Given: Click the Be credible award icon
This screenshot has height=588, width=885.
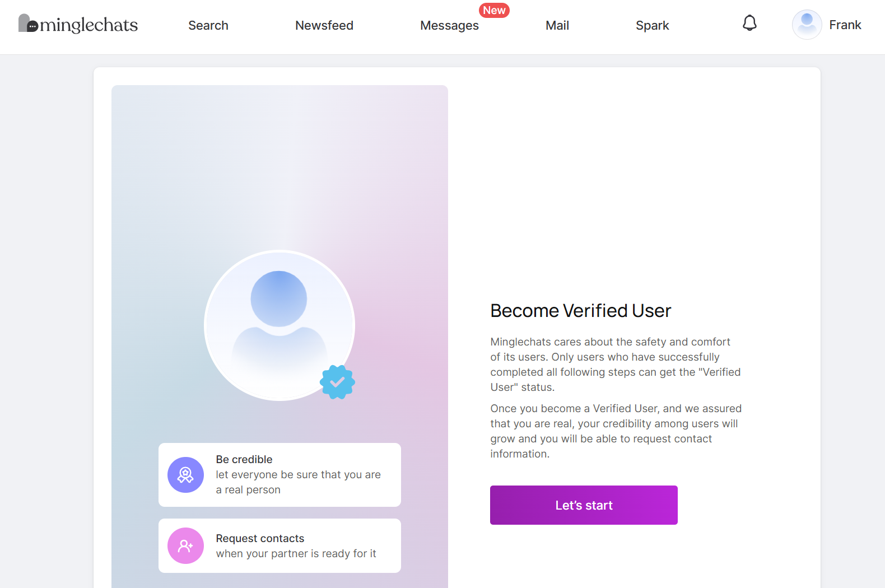Looking at the screenshot, I should [185, 475].
